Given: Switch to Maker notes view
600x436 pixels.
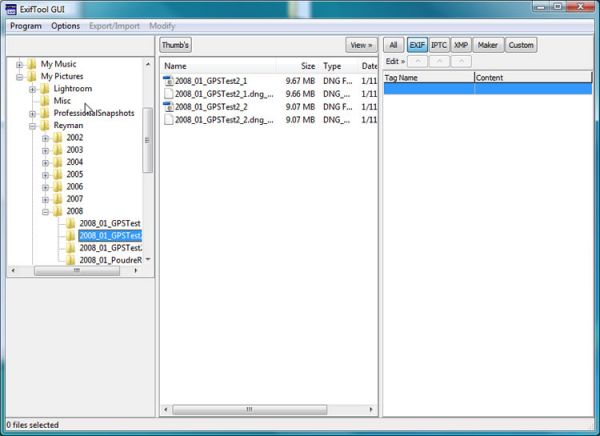Looking at the screenshot, I should click(488, 45).
